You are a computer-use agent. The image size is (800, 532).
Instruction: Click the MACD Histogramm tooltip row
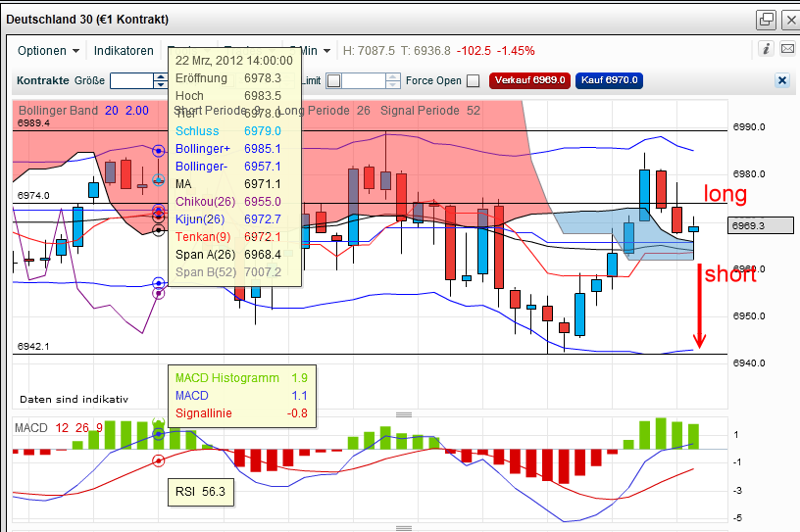[x=241, y=378]
